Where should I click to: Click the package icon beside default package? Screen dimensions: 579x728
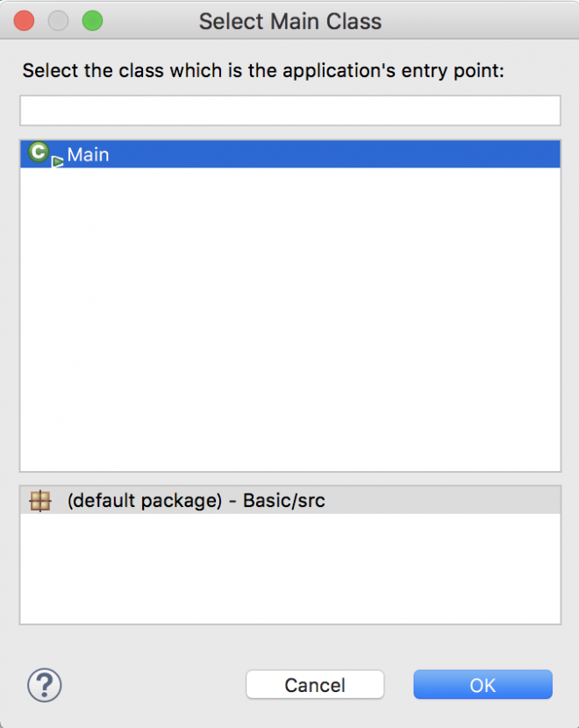point(39,502)
